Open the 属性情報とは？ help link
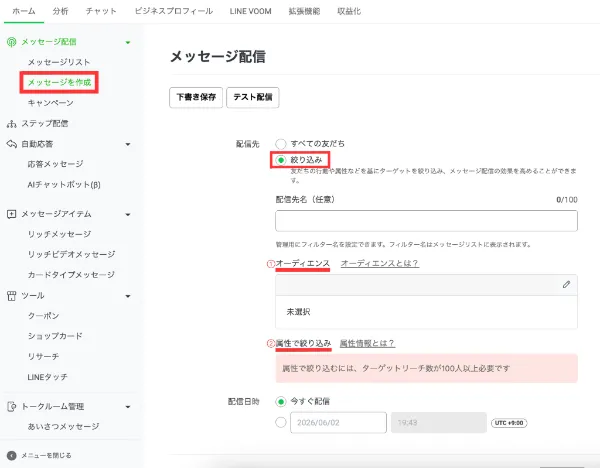 click(x=367, y=344)
